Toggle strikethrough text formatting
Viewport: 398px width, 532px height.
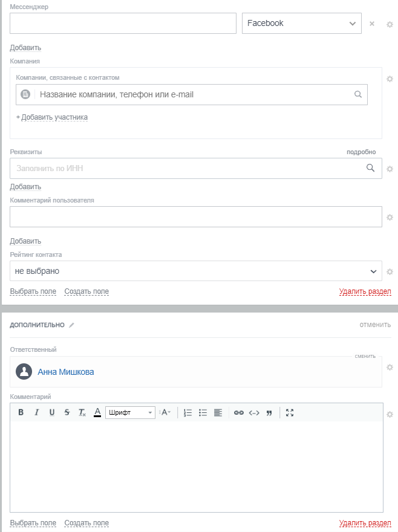[x=67, y=412]
